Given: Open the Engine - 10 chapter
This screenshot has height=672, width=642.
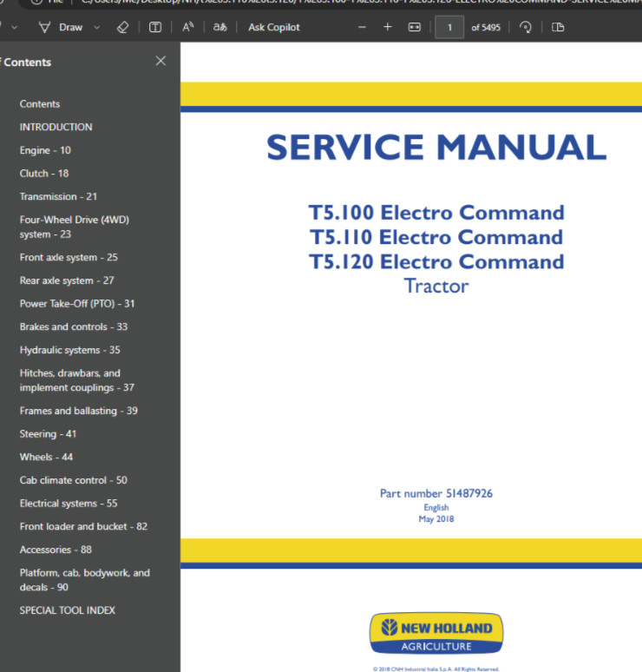Looking at the screenshot, I should [45, 150].
